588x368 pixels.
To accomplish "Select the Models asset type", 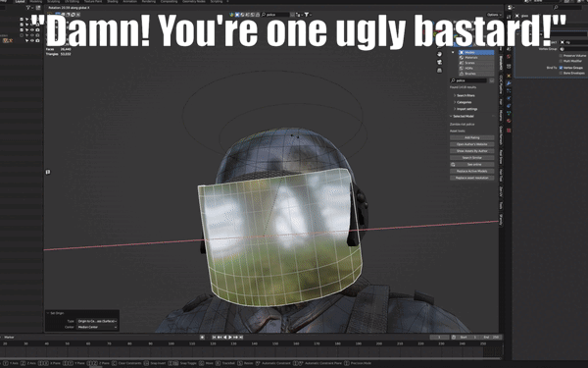I will coord(476,52).
